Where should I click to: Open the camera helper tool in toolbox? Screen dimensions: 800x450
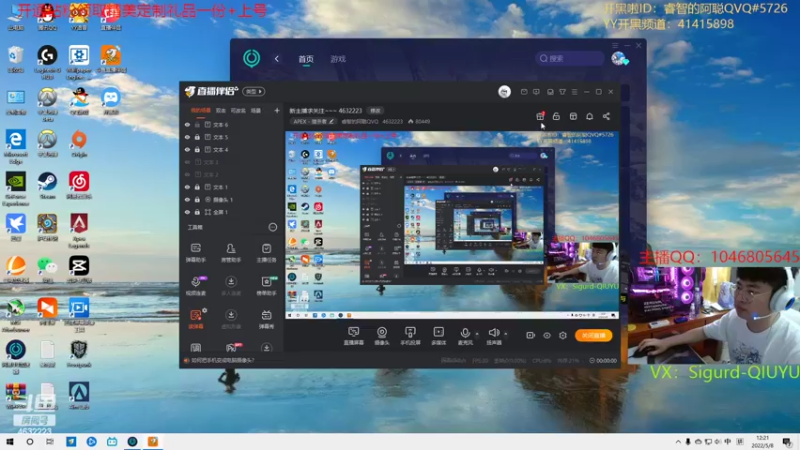point(266,286)
